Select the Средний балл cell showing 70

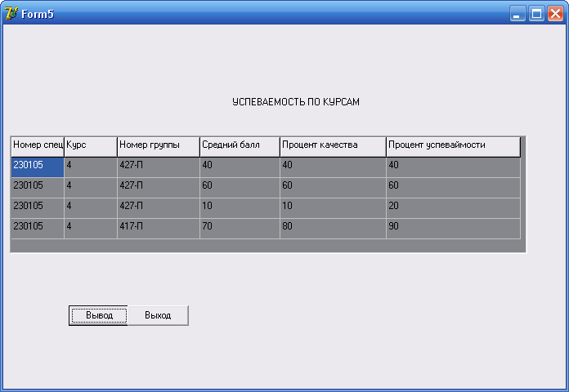tap(240, 229)
